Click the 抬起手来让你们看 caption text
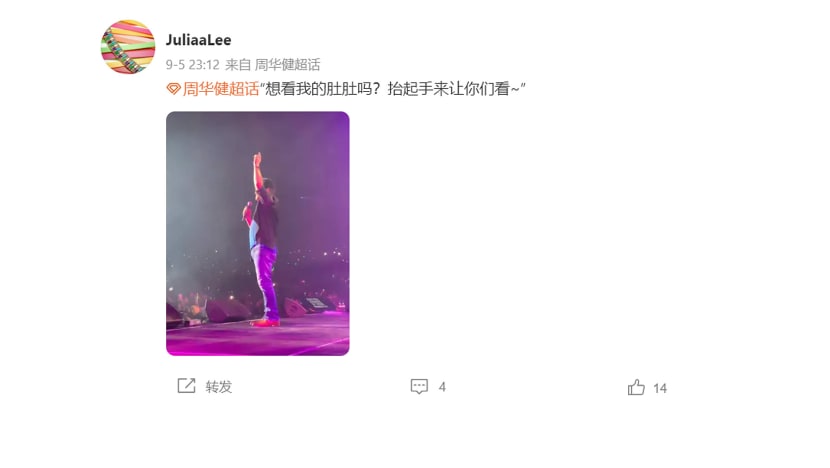The width and height of the screenshot is (830, 468). [448, 88]
